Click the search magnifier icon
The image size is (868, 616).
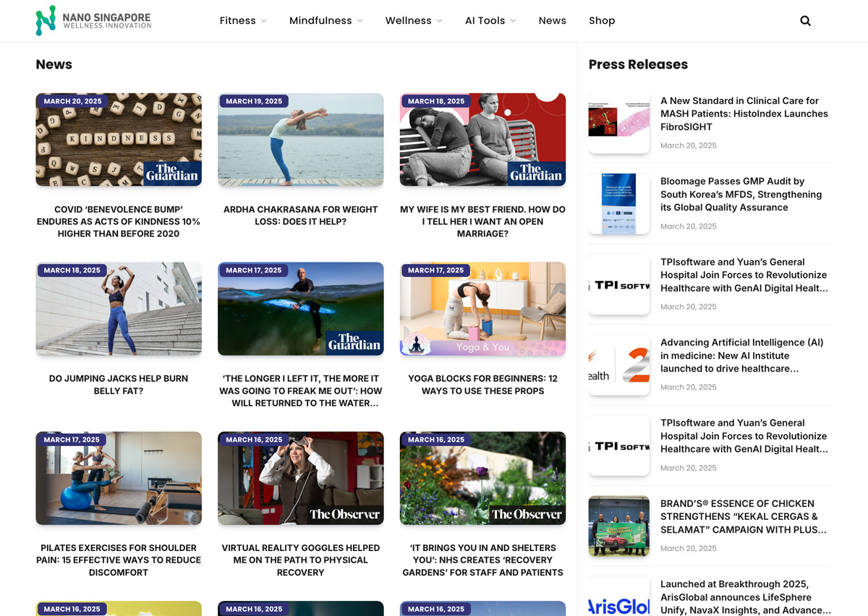coord(805,21)
